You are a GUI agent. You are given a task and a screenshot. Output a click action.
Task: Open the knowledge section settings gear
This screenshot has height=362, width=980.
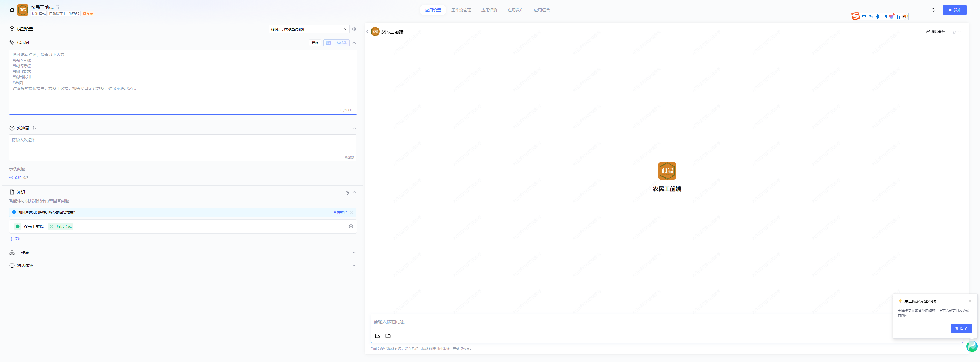[347, 193]
